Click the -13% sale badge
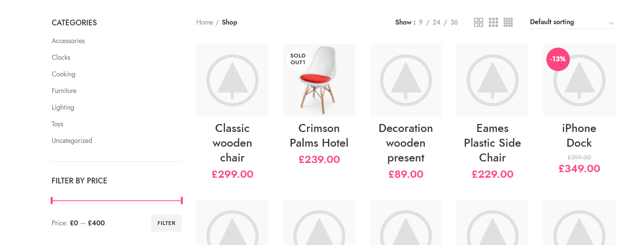This screenshot has height=245, width=644. [x=558, y=59]
